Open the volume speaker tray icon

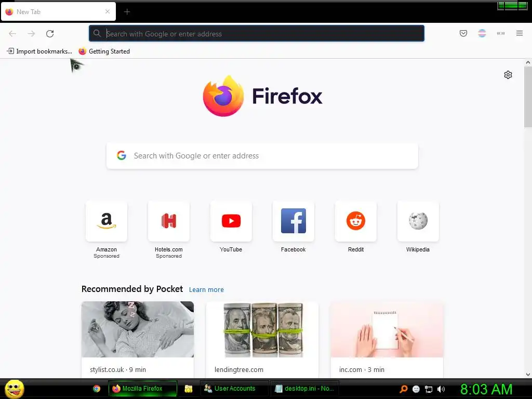tap(441, 389)
